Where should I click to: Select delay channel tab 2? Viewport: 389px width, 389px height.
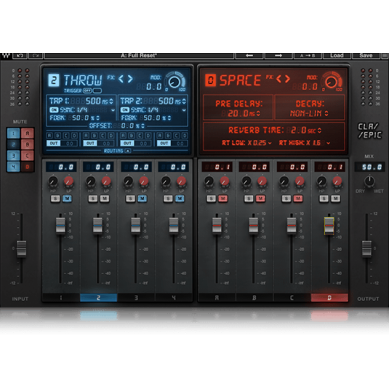click(99, 298)
